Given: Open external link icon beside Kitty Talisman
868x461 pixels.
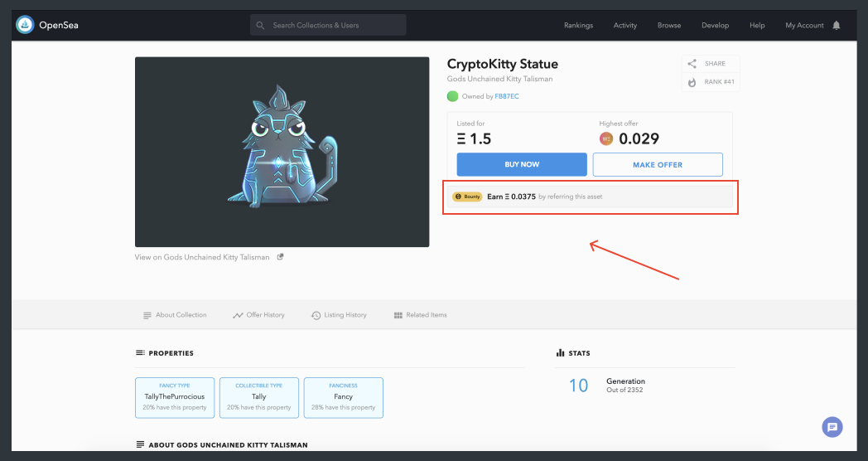Looking at the screenshot, I should point(280,257).
